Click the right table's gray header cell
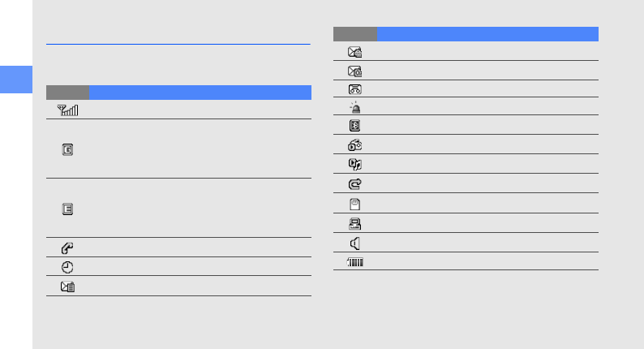The width and height of the screenshot is (644, 349). [x=355, y=33]
